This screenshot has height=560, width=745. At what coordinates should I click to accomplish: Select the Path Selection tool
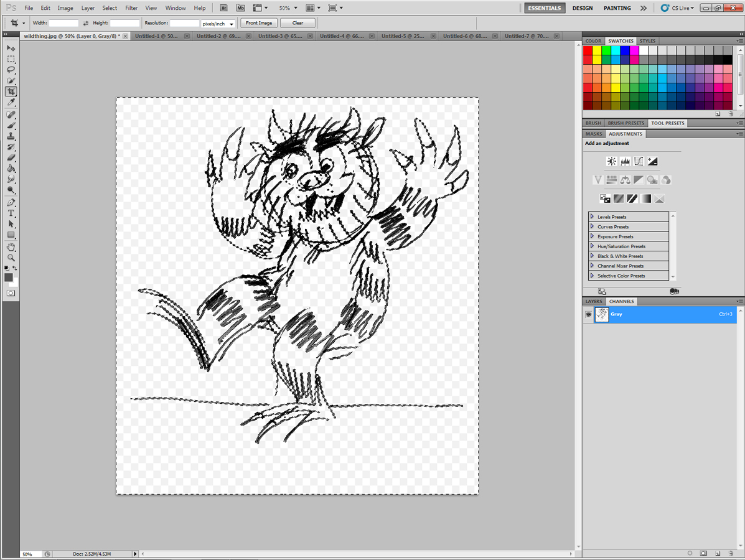pos(11,224)
